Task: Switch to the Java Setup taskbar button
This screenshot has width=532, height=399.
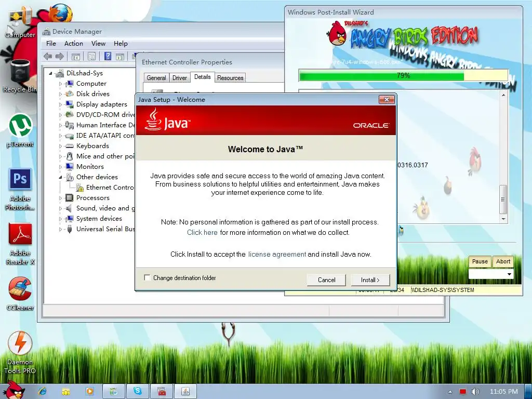Action: (185, 391)
